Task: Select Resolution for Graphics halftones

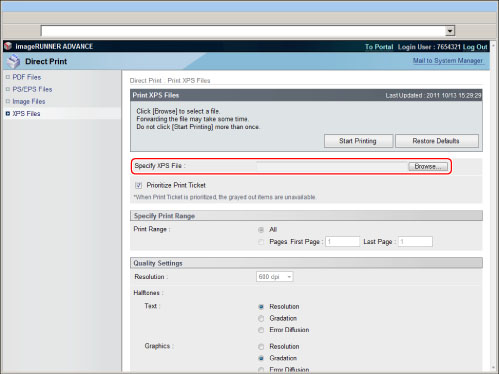Action: (261, 347)
